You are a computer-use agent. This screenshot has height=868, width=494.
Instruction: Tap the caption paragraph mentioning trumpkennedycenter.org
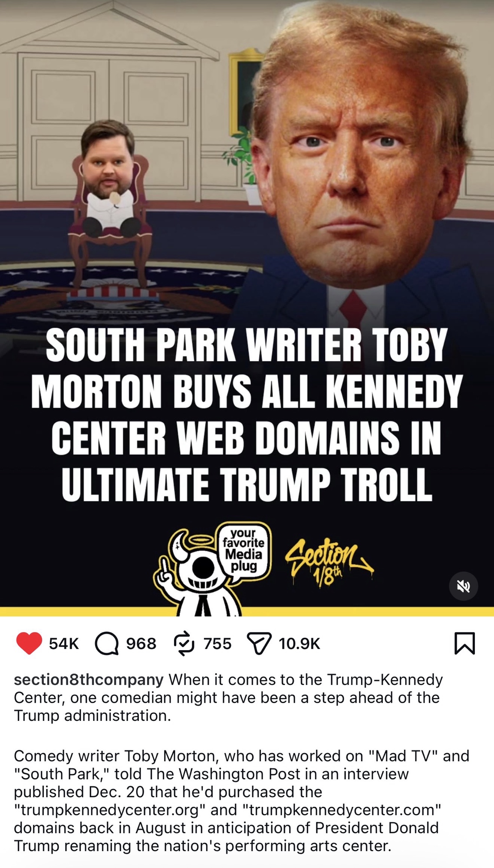[x=241, y=801]
